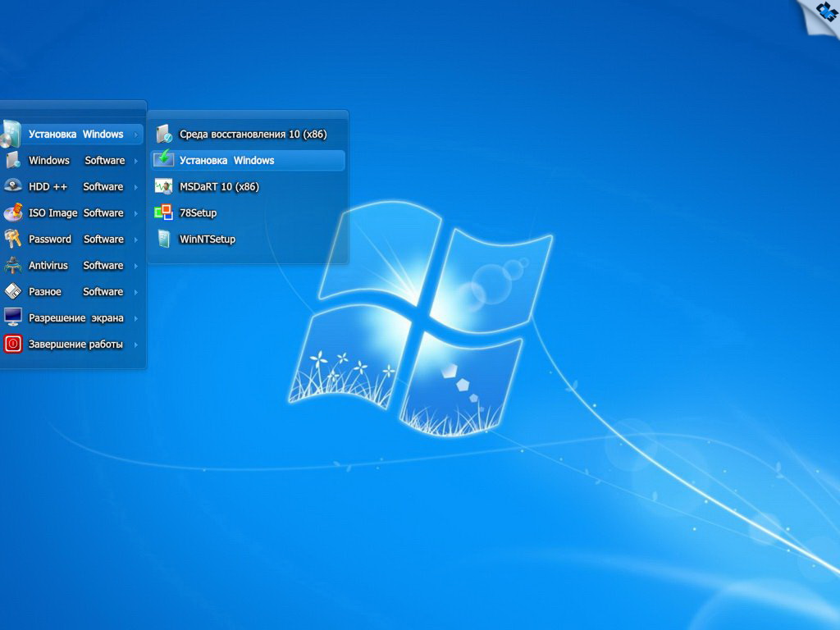The width and height of the screenshot is (840, 630).
Task: Launch MSDaRT 10 (x86)
Action: 248,186
